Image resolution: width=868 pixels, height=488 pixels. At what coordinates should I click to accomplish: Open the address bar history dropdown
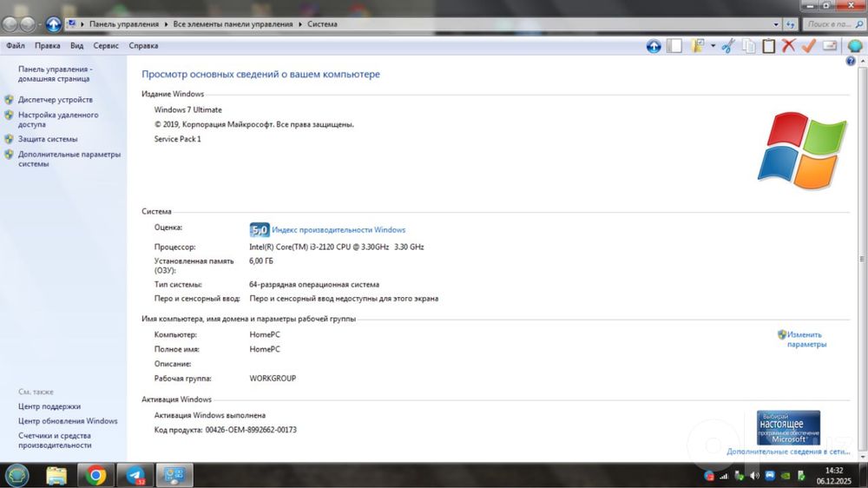click(x=775, y=24)
